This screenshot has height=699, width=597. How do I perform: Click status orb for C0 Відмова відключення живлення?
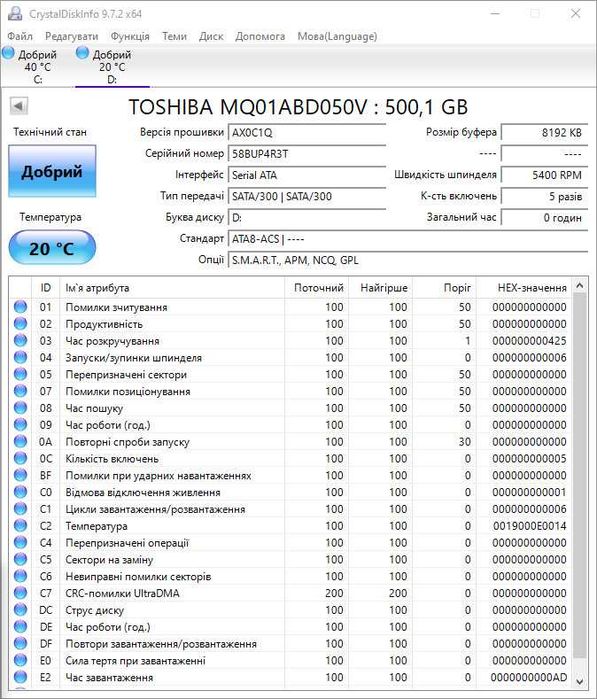click(x=21, y=492)
